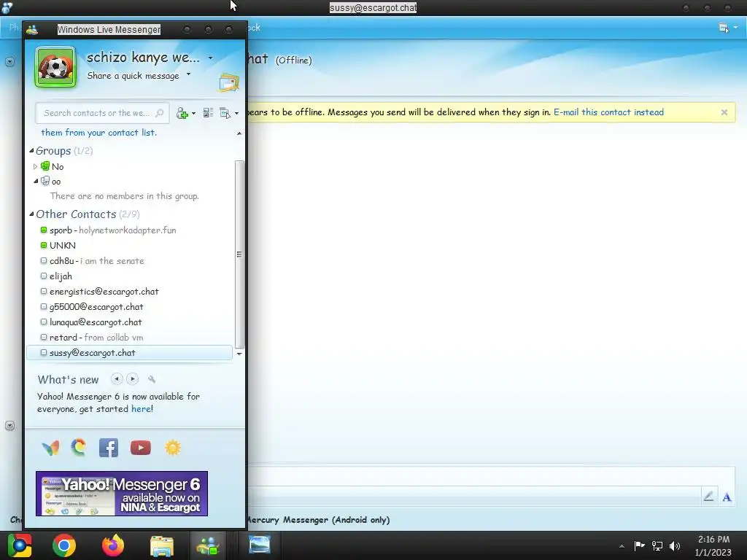The height and width of the screenshot is (560, 747).
Task: Click the network tray icon
Action: click(657, 545)
